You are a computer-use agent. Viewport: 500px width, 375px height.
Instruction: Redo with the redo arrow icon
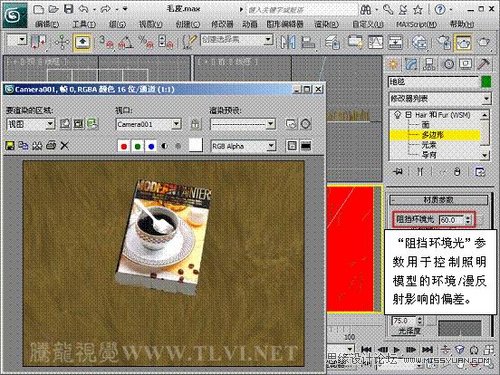click(105, 9)
